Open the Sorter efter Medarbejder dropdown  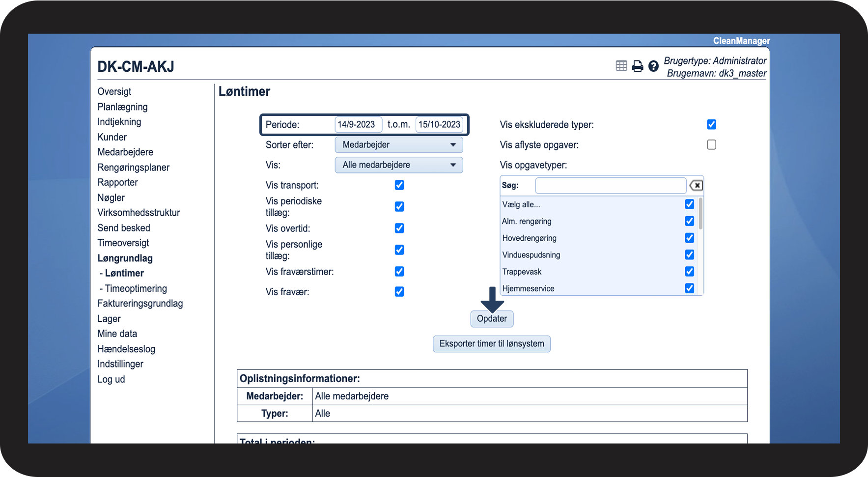coord(398,145)
